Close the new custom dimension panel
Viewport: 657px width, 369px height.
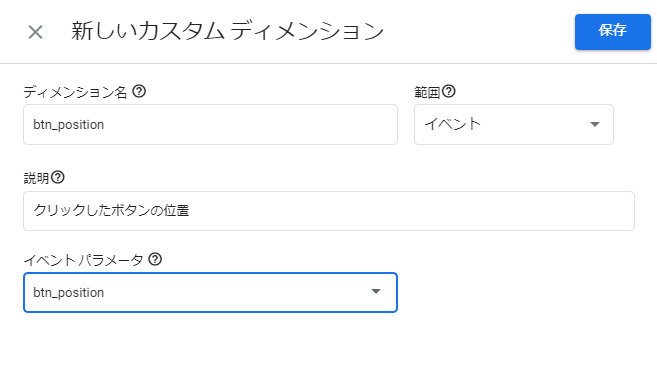(x=35, y=32)
